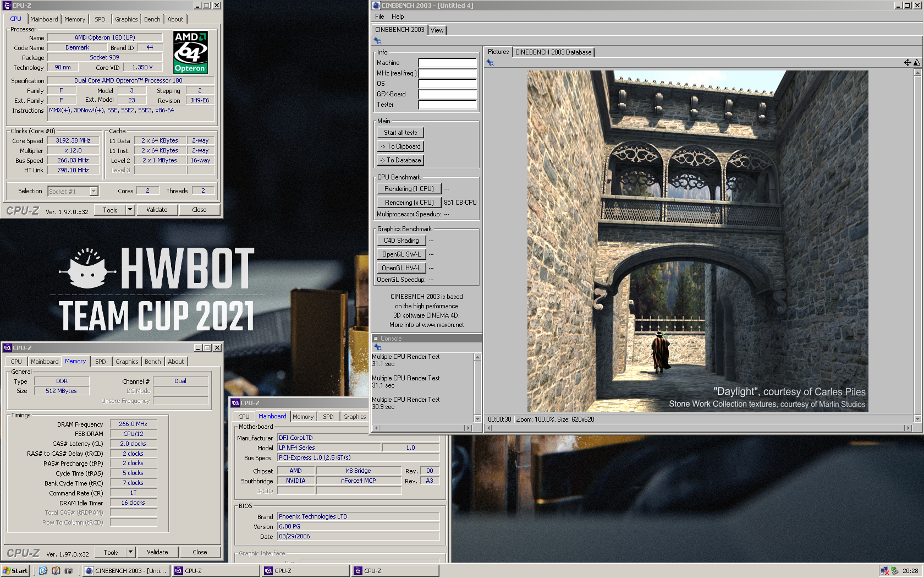This screenshot has height=578, width=924.
Task: Click the safely remove hardware tray icon
Action: [894, 571]
